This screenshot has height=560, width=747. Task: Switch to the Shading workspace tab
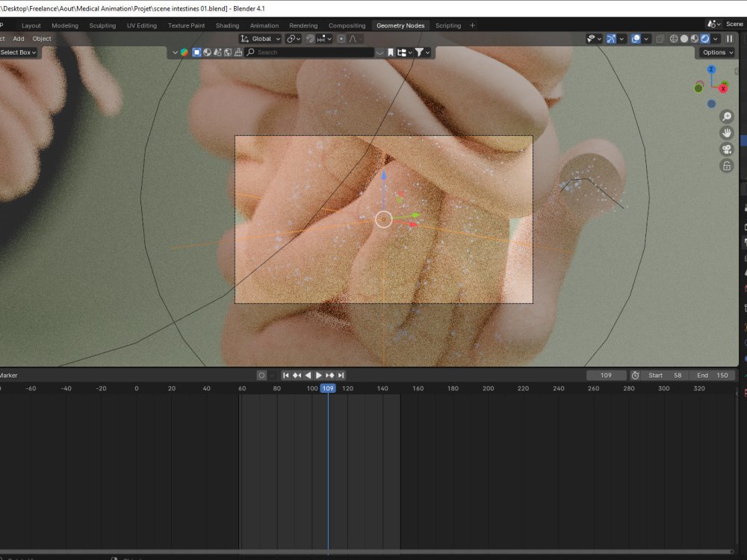[x=227, y=25]
